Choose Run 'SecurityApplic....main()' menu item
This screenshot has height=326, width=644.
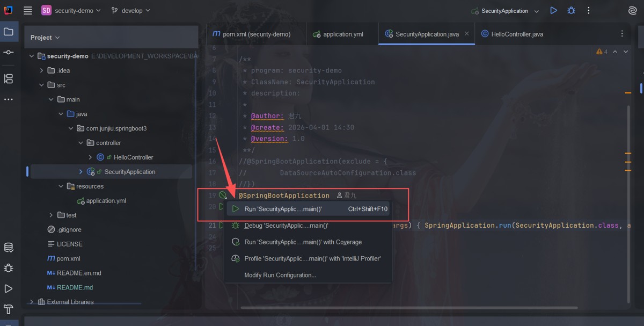(x=309, y=209)
